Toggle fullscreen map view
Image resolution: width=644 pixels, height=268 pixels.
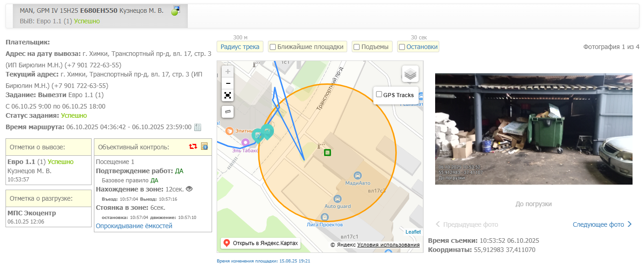click(228, 95)
